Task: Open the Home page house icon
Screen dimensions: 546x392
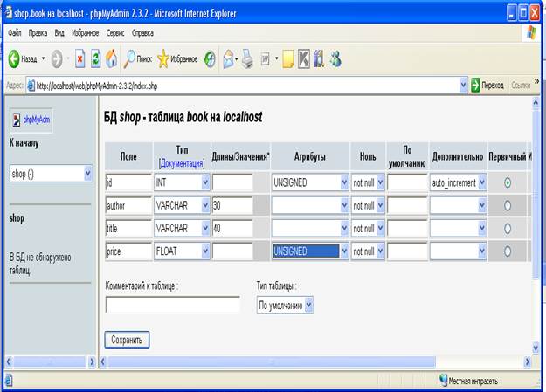Action: tap(112, 58)
